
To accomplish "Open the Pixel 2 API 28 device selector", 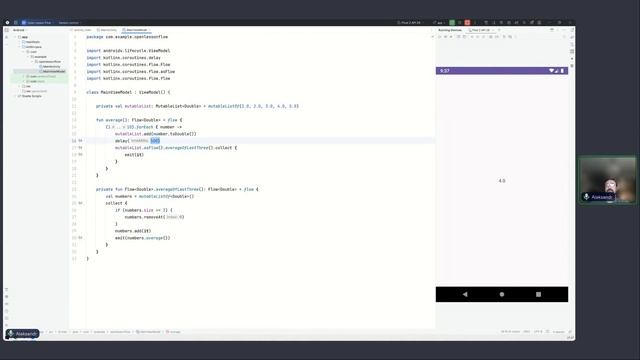I will click(410, 22).
